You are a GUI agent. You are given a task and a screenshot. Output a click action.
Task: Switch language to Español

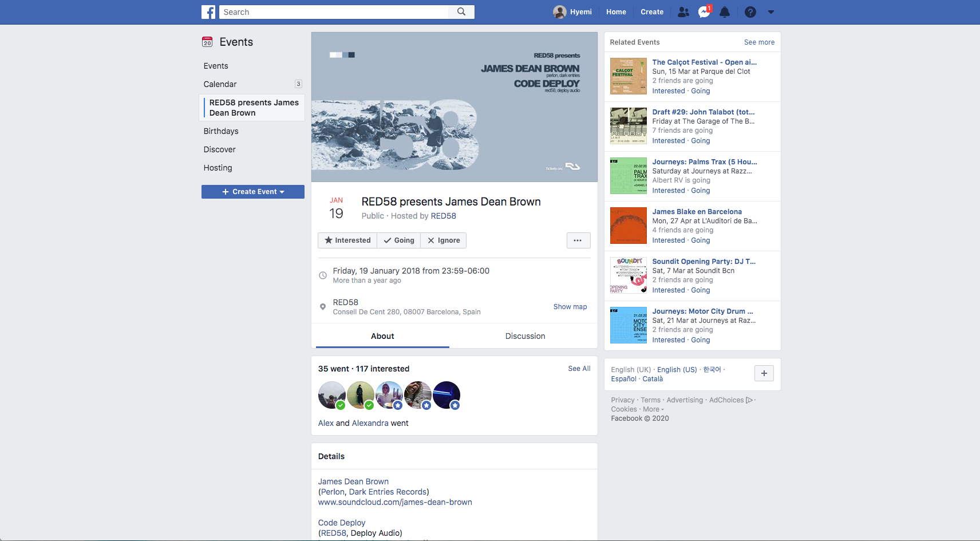pos(623,379)
